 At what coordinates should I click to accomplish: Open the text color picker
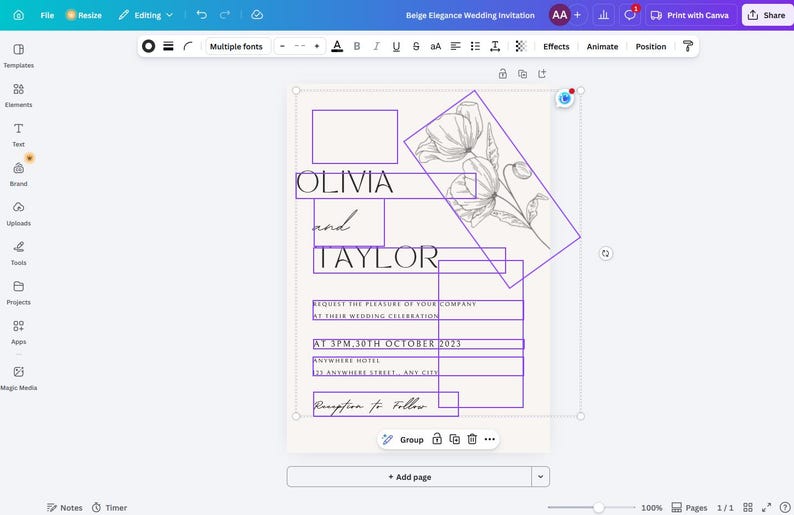[x=337, y=46]
